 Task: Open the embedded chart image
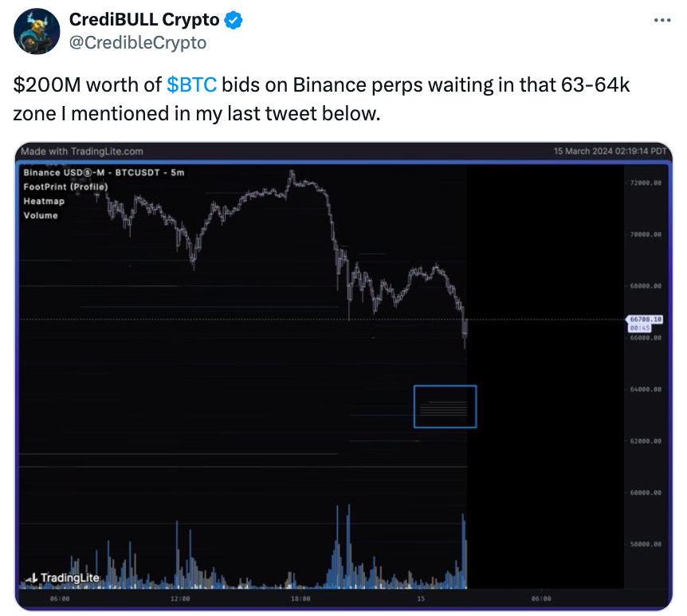click(x=343, y=376)
